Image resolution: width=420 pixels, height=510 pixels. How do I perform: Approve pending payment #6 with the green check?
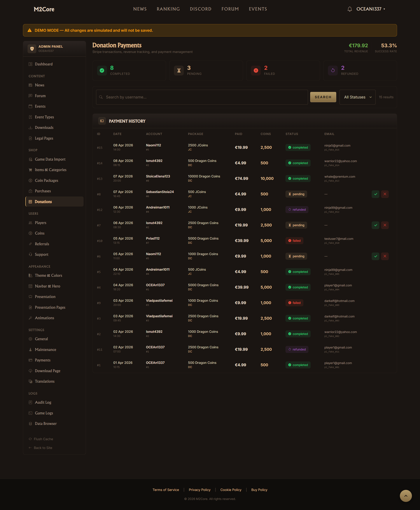[375, 256]
